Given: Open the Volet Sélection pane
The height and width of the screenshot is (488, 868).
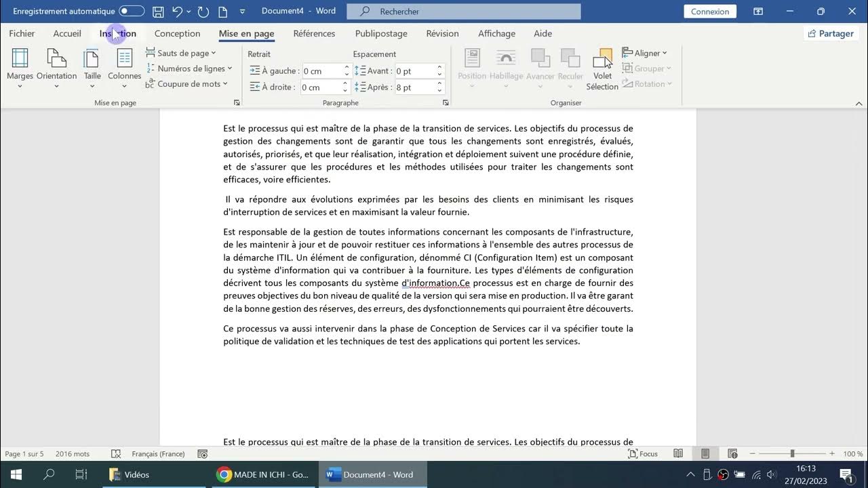Looking at the screenshot, I should click(x=602, y=69).
